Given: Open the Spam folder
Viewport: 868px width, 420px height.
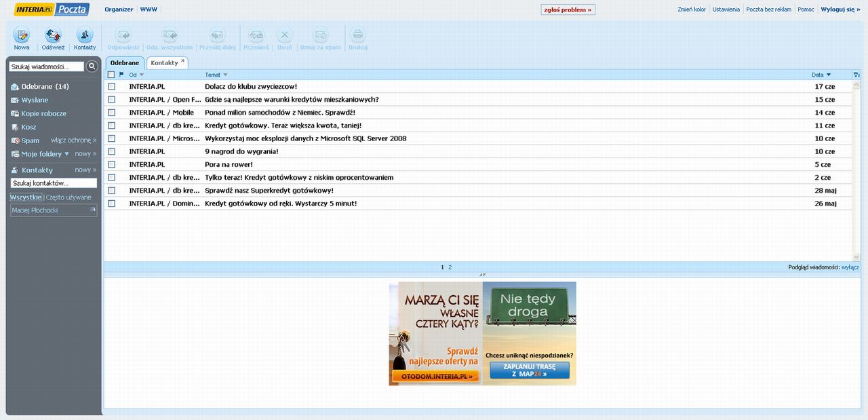Looking at the screenshot, I should point(30,140).
